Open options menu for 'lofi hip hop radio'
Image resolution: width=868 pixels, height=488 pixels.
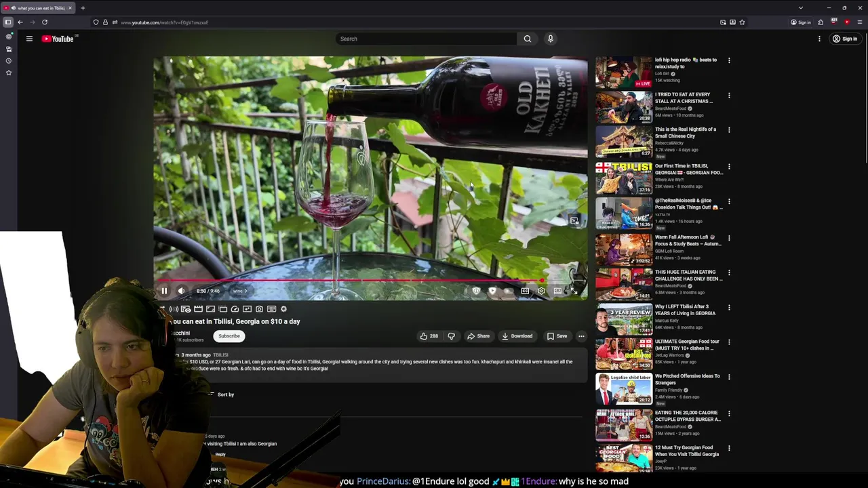(x=729, y=60)
